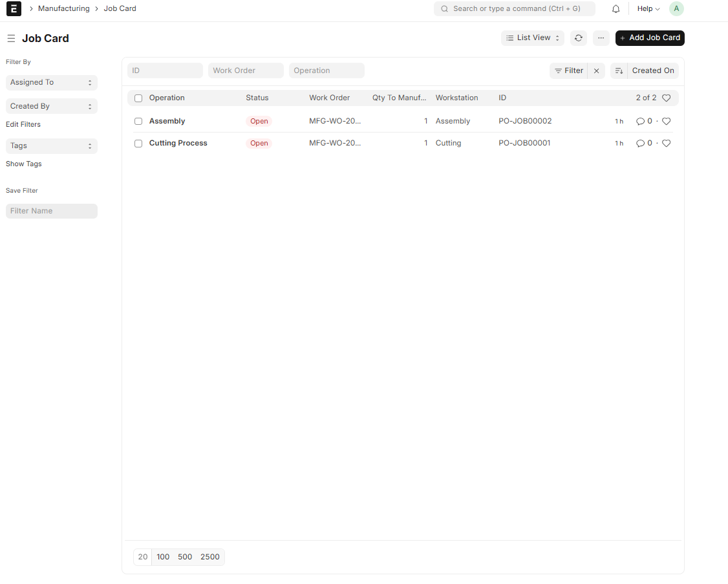This screenshot has height=584, width=728.
Task: Refresh the Job Card list
Action: [579, 38]
